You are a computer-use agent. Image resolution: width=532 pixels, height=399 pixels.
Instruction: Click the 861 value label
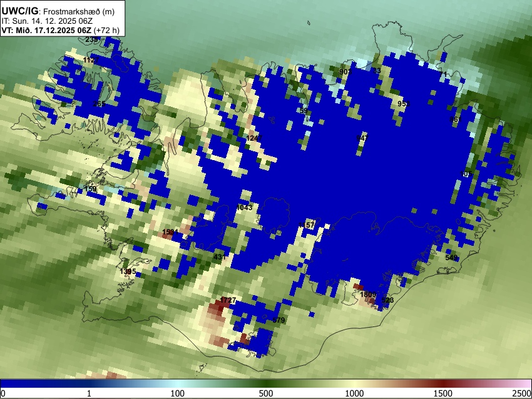coord(456,119)
